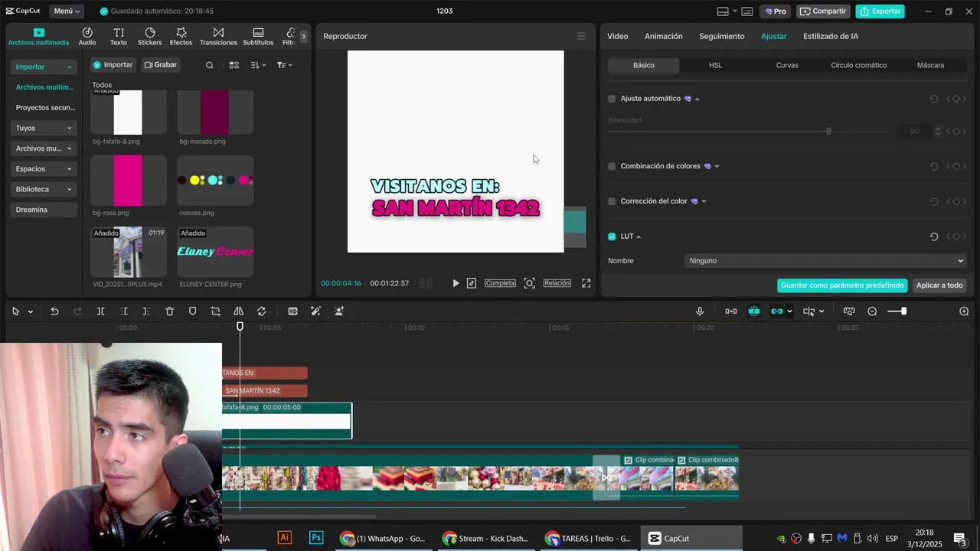This screenshot has height=551, width=980.
Task: Toggle the linkage highlighted icon
Action: point(777,311)
